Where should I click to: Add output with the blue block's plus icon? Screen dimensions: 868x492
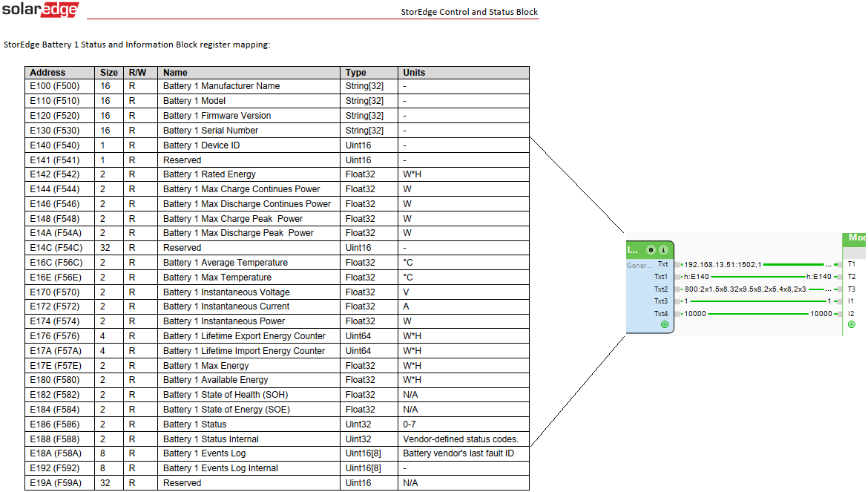pyautogui.click(x=665, y=324)
